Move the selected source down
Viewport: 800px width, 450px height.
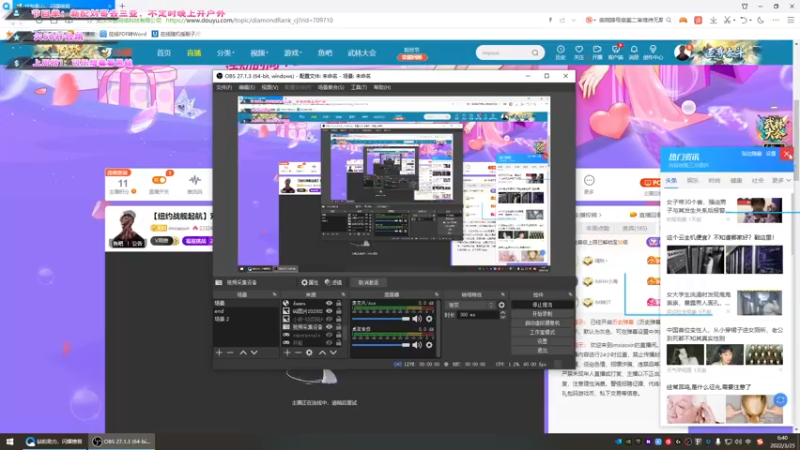coord(333,353)
